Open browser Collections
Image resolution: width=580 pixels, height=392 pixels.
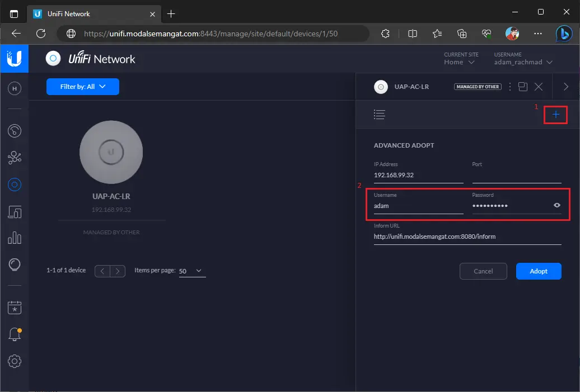pyautogui.click(x=462, y=34)
